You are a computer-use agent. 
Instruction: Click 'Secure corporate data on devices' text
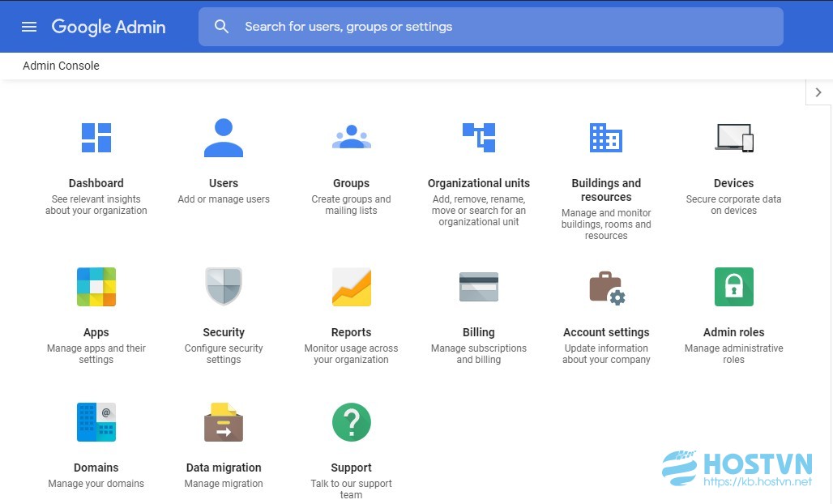coord(733,205)
